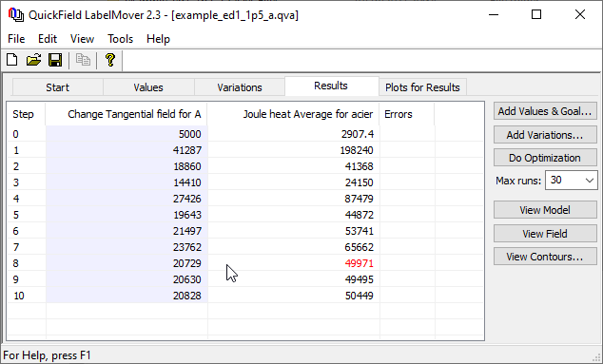
Task: Switch to the Plots for Results tab
Action: click(422, 87)
